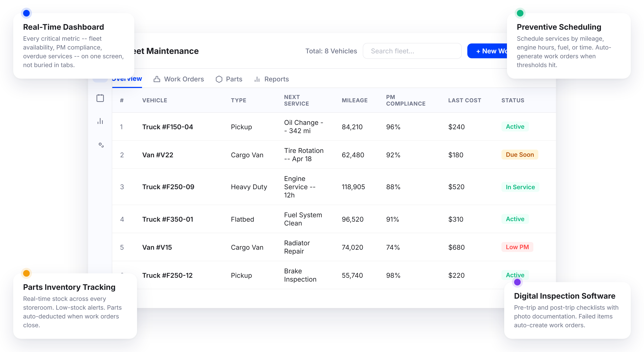Select the Van #V15 vehicle
The image size is (644, 352).
coord(157,247)
